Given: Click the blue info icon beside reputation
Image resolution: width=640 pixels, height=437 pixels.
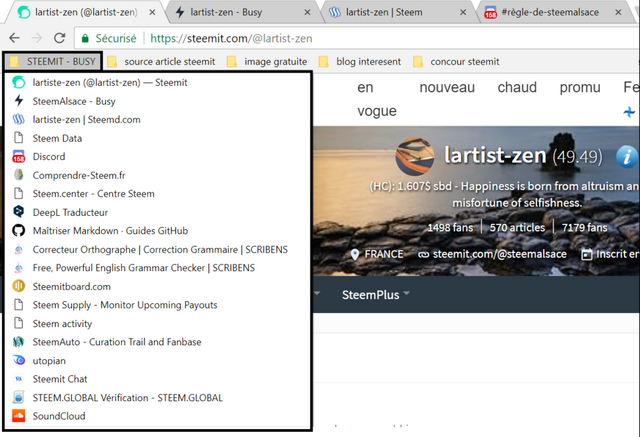Looking at the screenshot, I should pos(627,156).
